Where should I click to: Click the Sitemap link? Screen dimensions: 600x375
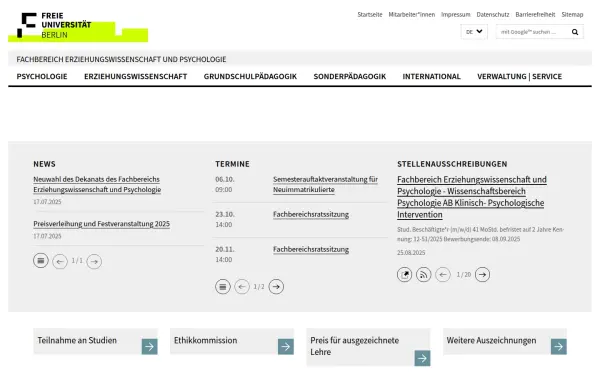coord(572,15)
